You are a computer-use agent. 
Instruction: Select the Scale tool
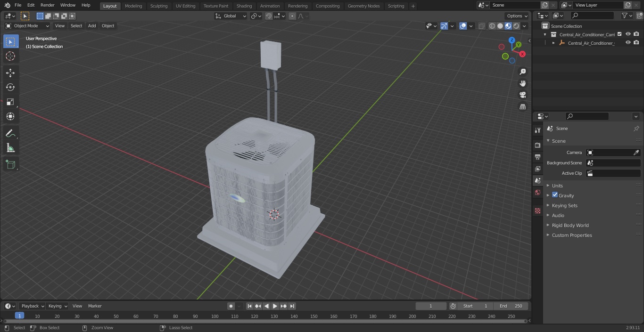click(x=10, y=102)
